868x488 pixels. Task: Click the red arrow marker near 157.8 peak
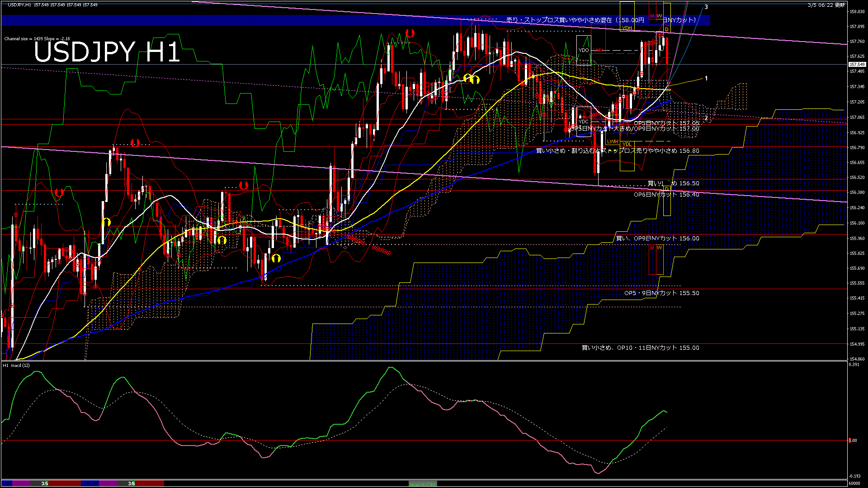[410, 33]
